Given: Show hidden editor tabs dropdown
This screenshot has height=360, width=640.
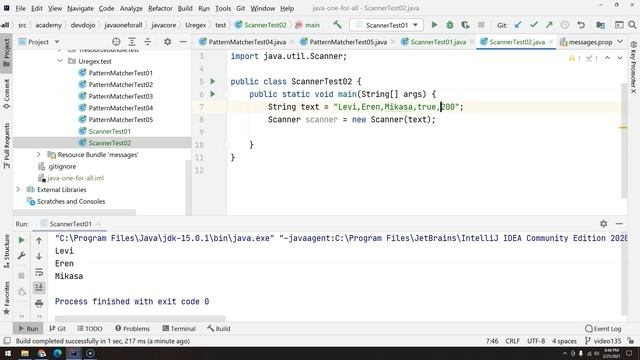Looking at the screenshot, I should (x=620, y=42).
